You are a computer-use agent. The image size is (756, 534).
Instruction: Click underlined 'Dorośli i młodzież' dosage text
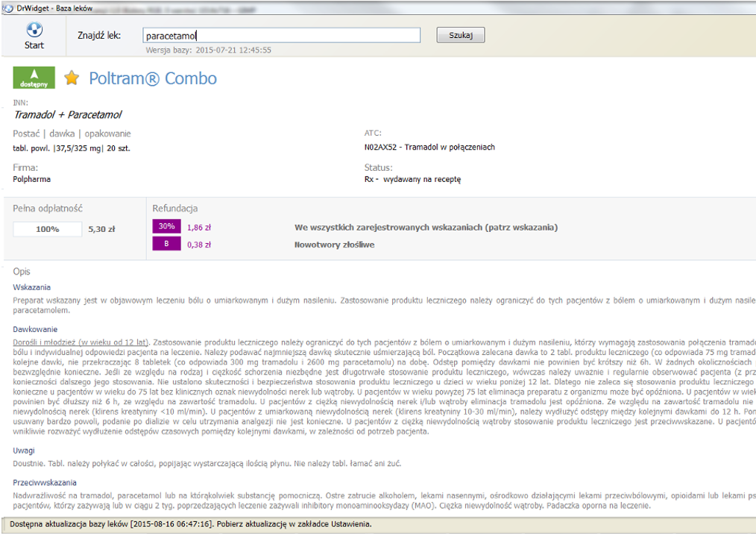[83, 341]
